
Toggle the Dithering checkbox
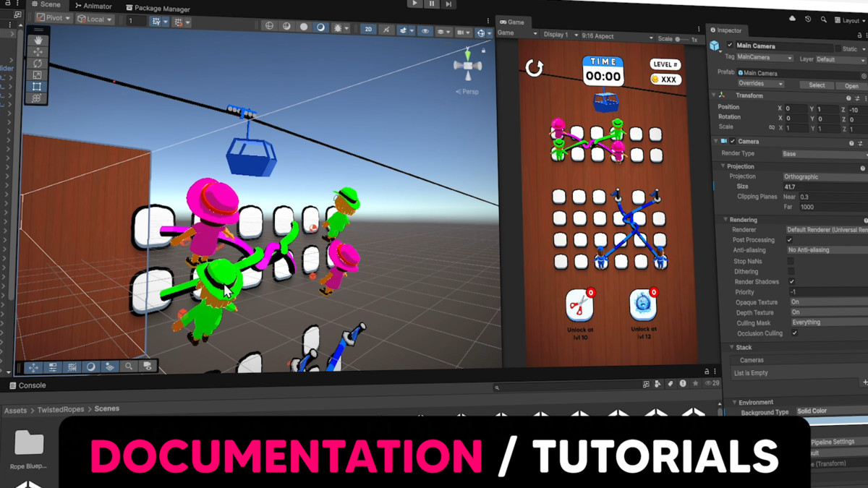coord(791,271)
